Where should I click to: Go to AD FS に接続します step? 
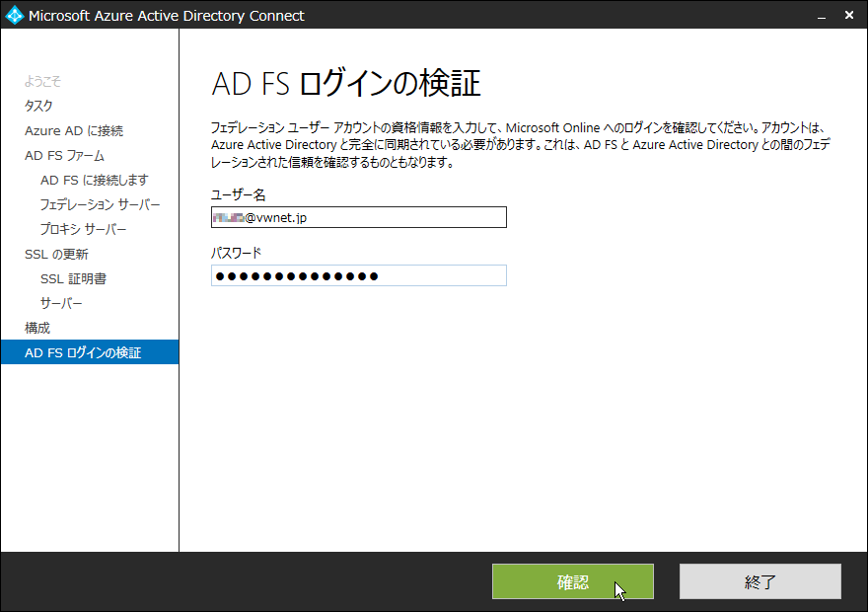94,180
